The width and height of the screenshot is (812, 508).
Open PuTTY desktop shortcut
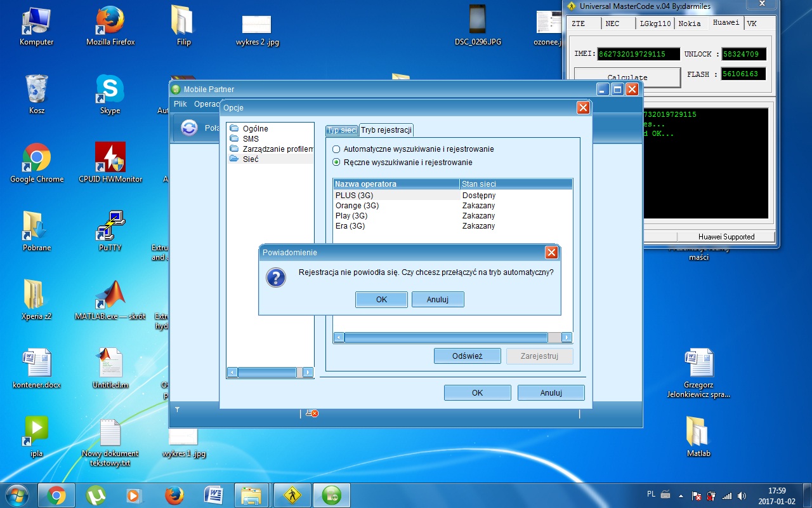(110, 231)
